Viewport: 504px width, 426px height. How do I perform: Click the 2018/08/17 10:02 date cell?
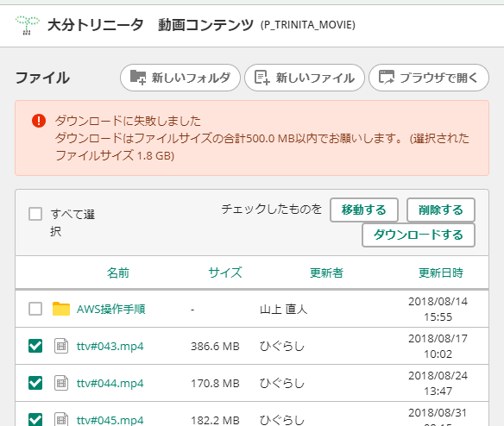[438, 346]
